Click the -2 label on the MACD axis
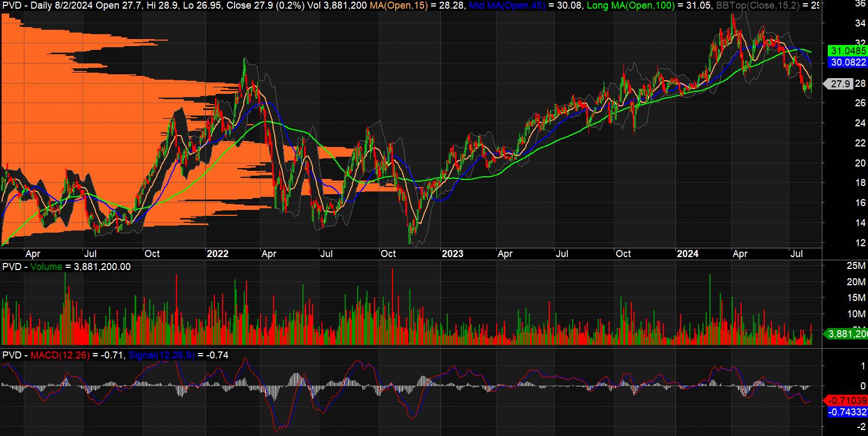 tap(861, 427)
